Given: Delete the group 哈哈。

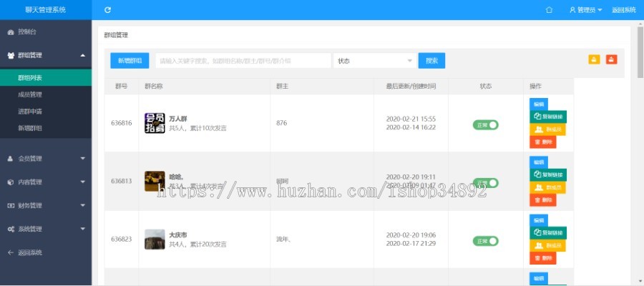Looking at the screenshot, I should coord(542,200).
